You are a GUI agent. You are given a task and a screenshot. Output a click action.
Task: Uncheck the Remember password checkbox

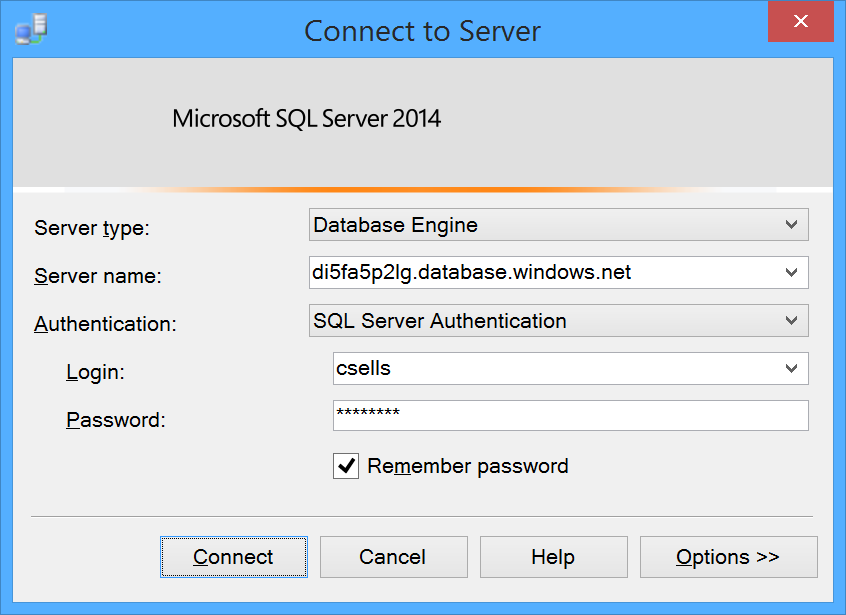coord(346,466)
